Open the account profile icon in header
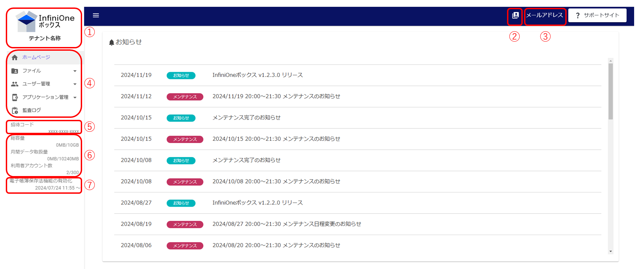644x269 pixels. click(515, 15)
